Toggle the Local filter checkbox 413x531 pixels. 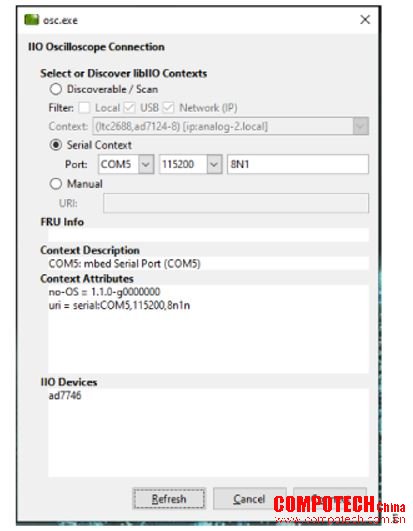84,108
